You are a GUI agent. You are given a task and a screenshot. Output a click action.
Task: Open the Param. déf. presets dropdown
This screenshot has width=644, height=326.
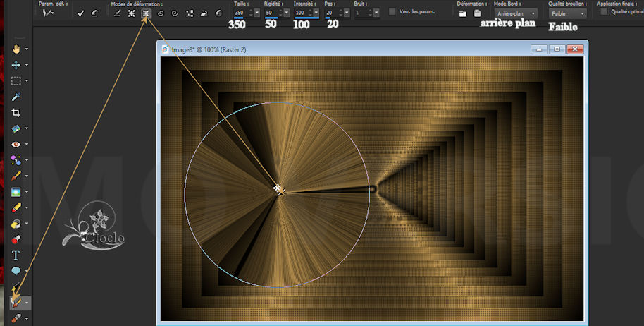49,13
